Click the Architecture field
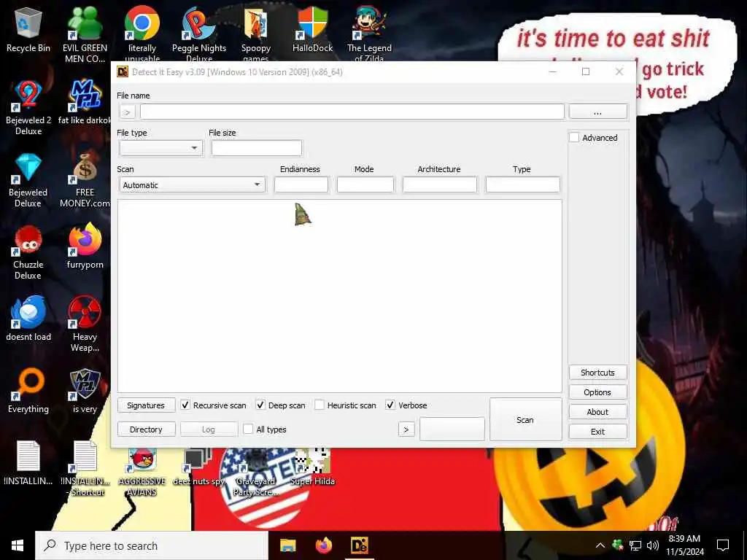 coord(440,184)
